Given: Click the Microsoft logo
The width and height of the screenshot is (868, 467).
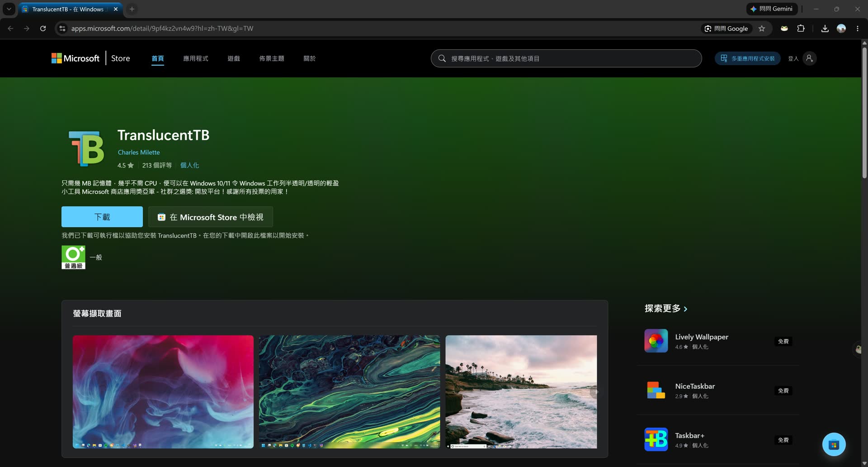Looking at the screenshot, I should coord(75,58).
